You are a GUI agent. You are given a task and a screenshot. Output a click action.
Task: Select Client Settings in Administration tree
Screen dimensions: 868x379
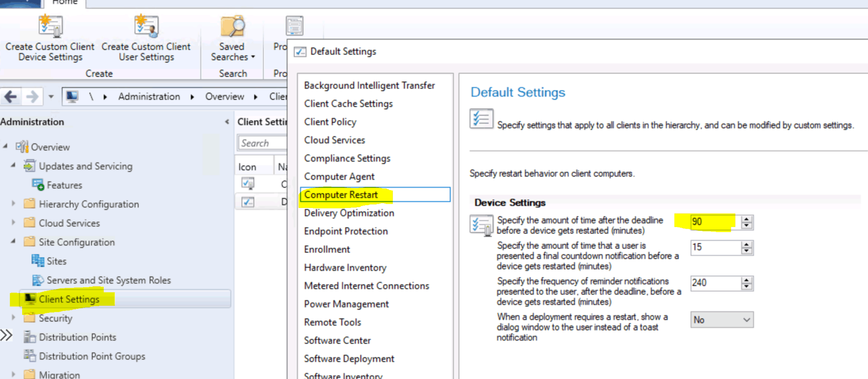[x=69, y=300]
